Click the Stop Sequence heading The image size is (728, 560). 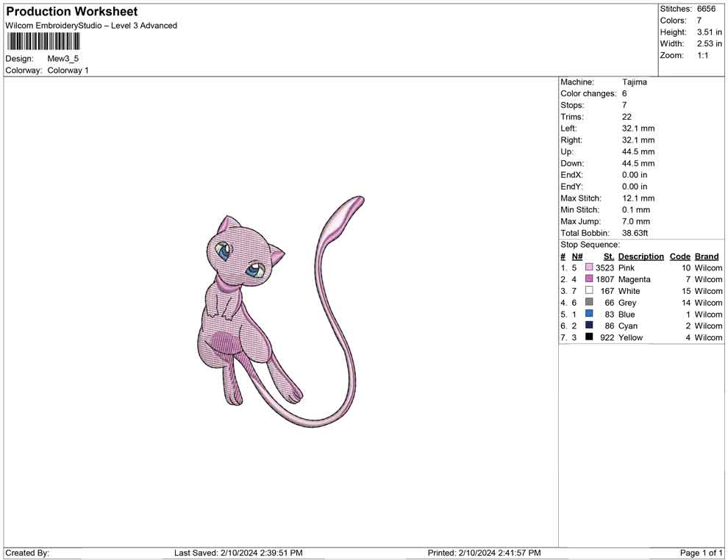point(590,245)
